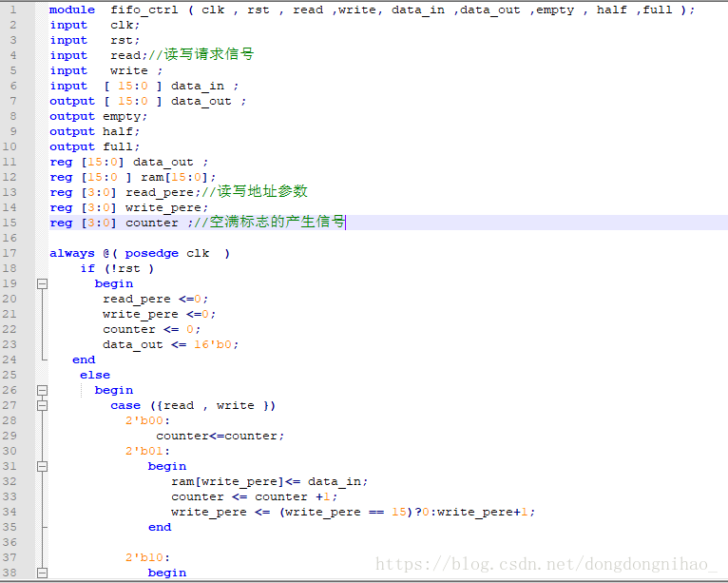Click 'clk;' on the input line 2

point(125,25)
